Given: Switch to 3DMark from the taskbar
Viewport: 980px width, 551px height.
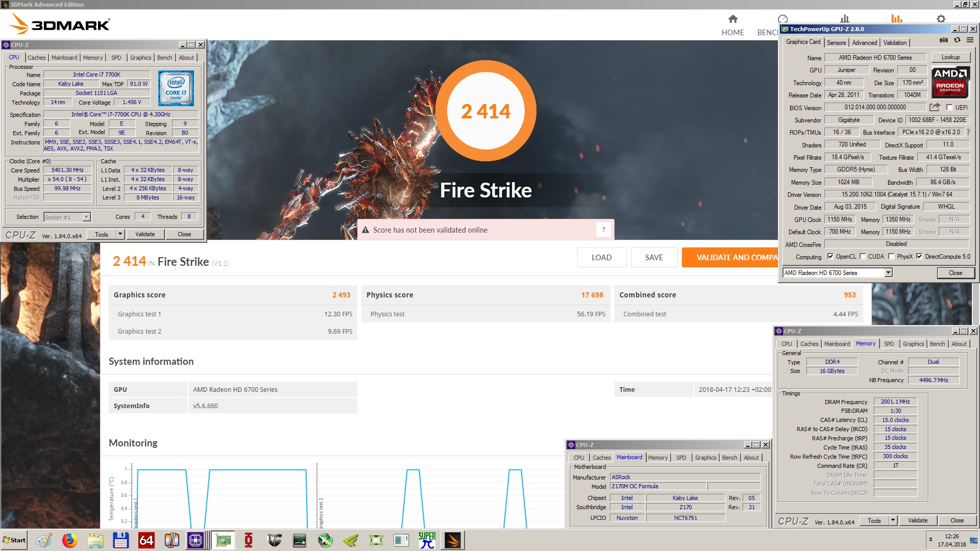Looking at the screenshot, I should (452, 540).
